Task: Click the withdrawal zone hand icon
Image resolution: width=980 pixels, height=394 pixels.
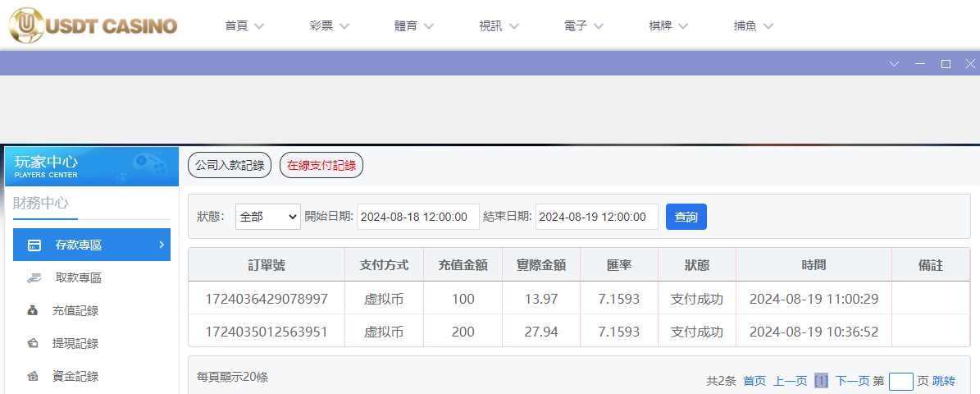Action: (x=34, y=278)
